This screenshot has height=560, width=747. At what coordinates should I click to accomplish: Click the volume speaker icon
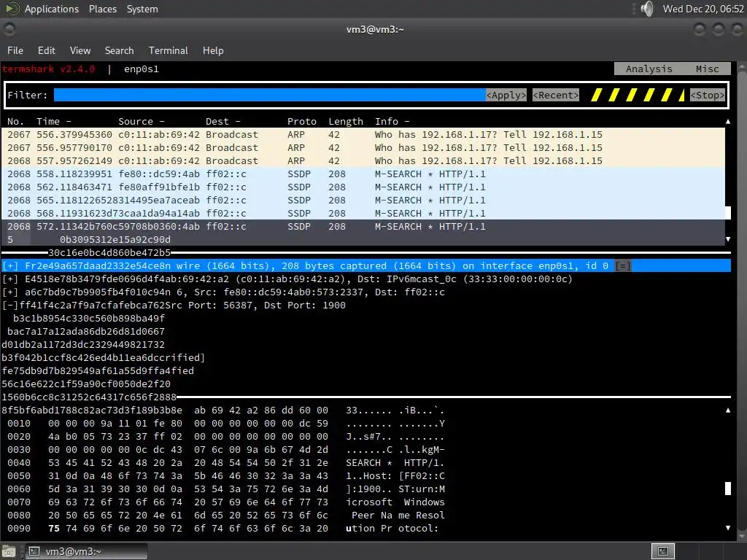click(x=647, y=9)
